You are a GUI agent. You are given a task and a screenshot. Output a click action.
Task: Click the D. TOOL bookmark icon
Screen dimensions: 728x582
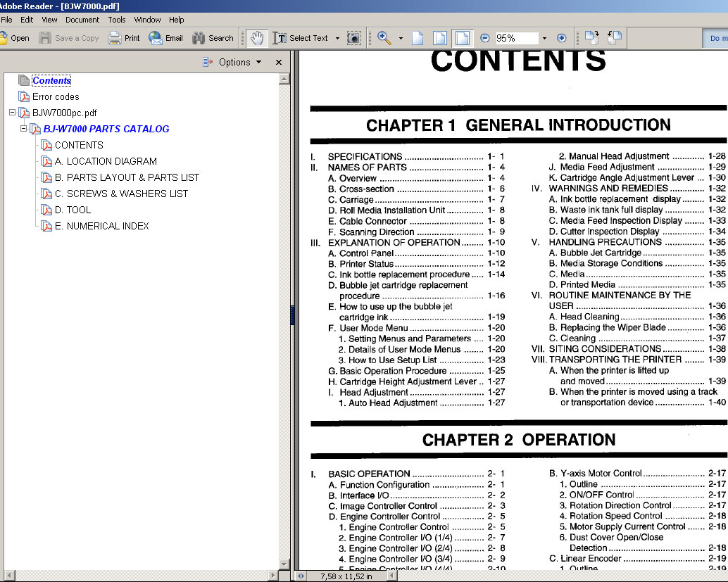click(x=46, y=210)
